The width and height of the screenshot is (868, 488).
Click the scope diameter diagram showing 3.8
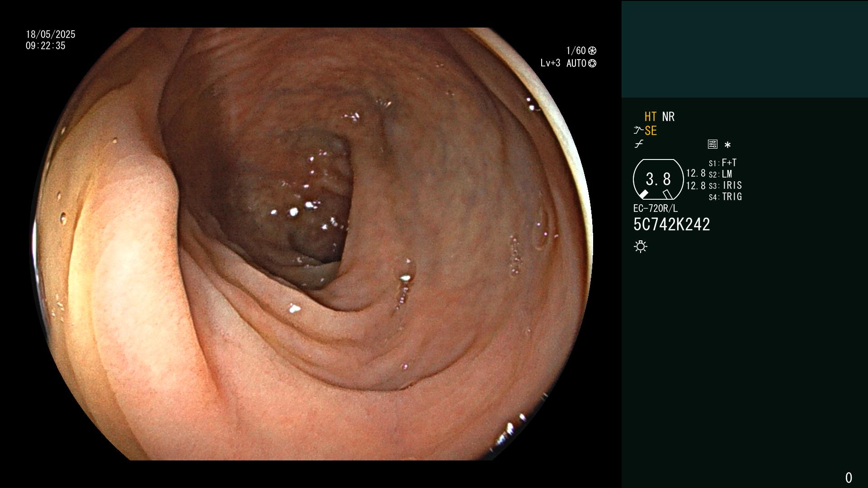[x=658, y=179]
